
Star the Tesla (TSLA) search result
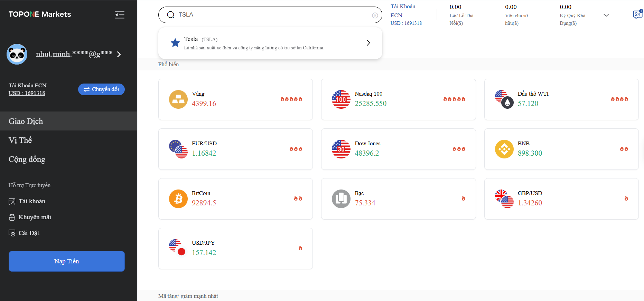point(175,43)
